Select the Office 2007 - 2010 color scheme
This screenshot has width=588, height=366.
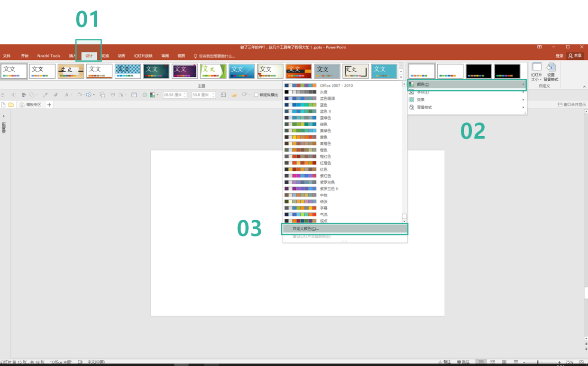coord(342,85)
